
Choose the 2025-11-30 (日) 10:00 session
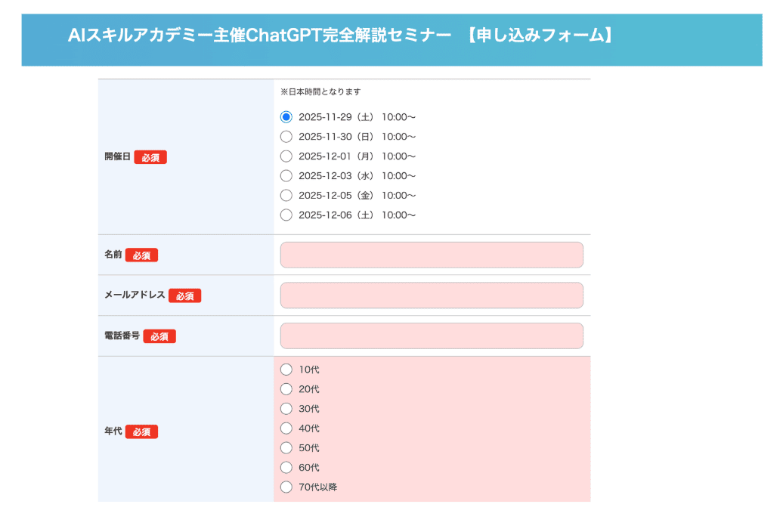tap(286, 137)
